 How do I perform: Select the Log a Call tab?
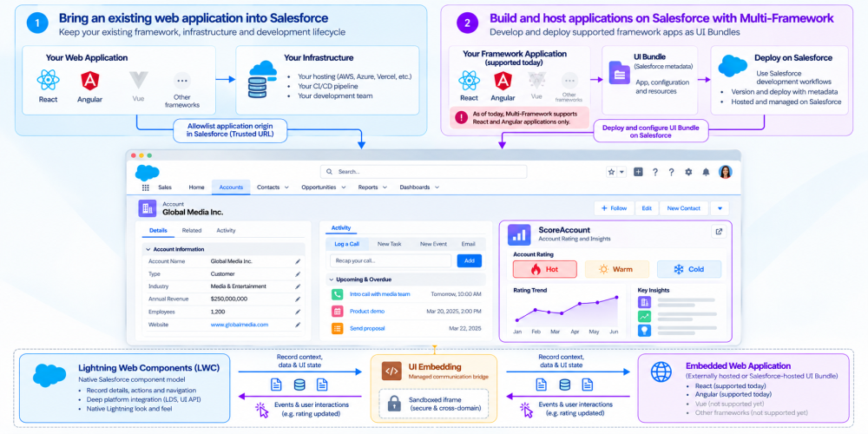tap(346, 244)
